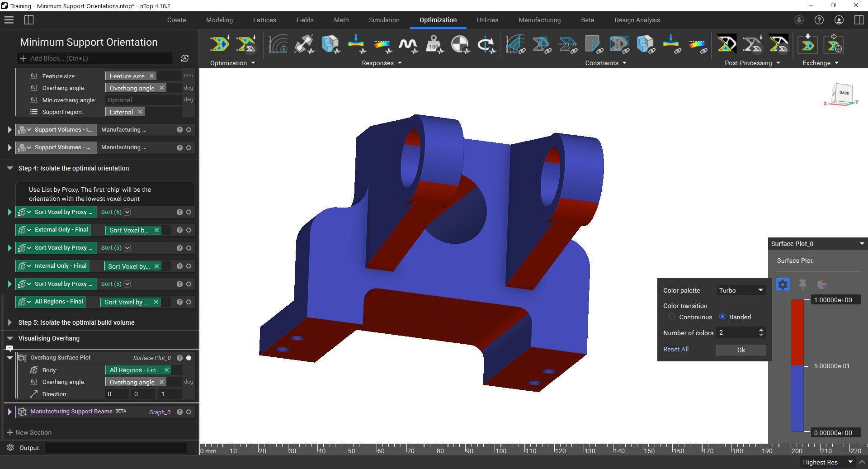The width and height of the screenshot is (868, 469).
Task: Expand Step 5: Isolate the optimal build volume
Action: [10, 322]
